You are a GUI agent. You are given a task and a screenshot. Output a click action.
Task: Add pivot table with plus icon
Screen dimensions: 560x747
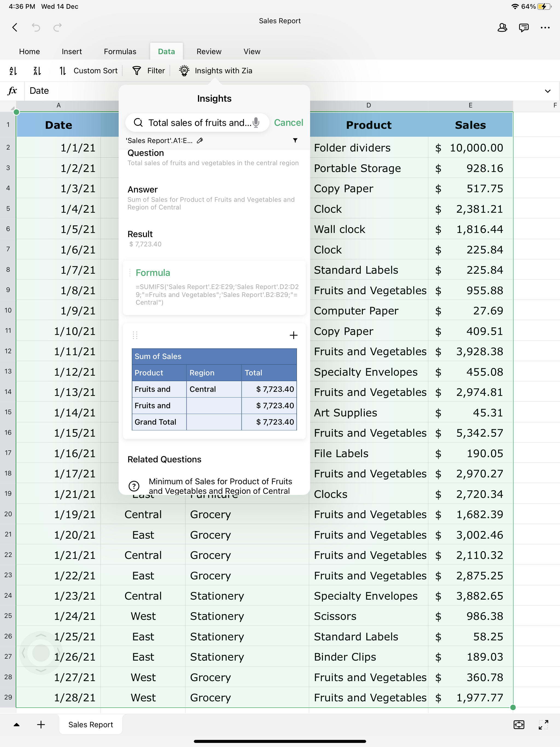click(293, 335)
